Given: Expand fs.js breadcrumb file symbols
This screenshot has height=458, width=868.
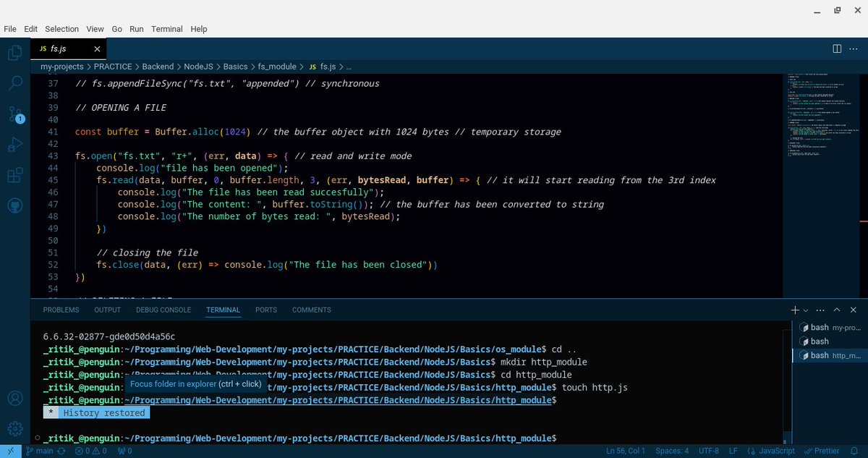Looking at the screenshot, I should pyautogui.click(x=321, y=66).
